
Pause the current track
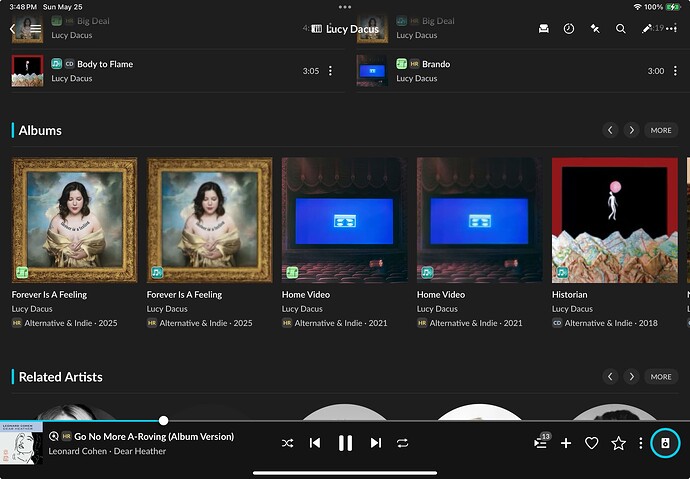[x=345, y=443]
